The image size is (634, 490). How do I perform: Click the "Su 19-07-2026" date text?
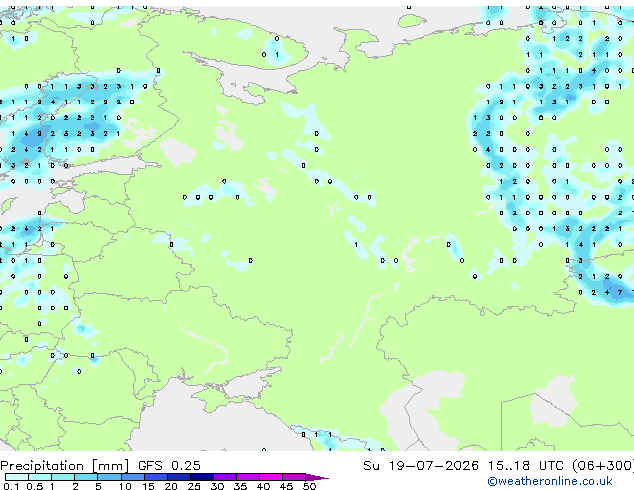[x=421, y=465]
